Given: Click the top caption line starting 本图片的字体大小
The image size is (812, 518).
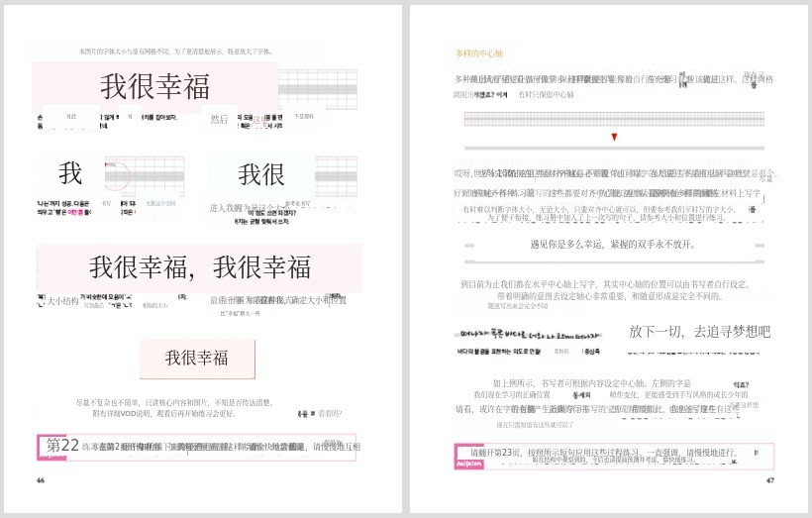Looking at the screenshot, I should pos(176,51).
